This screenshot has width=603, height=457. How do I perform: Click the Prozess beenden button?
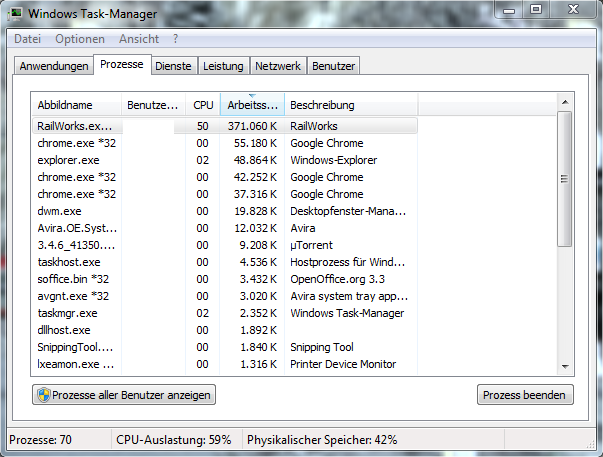pyautogui.click(x=525, y=395)
